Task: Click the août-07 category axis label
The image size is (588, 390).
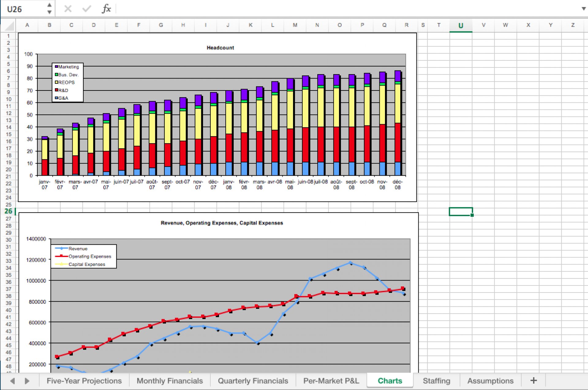Action: [x=152, y=184]
